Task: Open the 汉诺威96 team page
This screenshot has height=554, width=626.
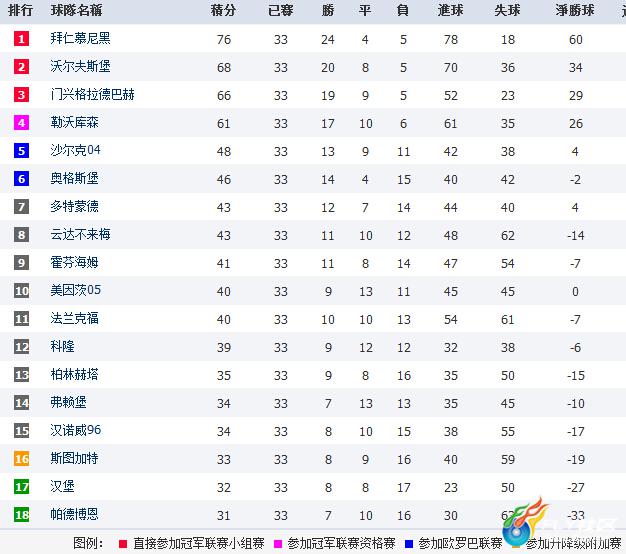Action: tap(75, 430)
